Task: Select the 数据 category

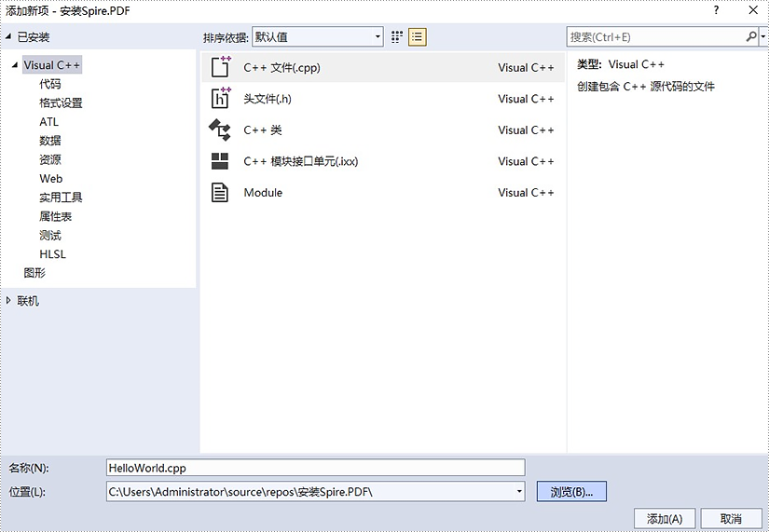Action: point(50,141)
